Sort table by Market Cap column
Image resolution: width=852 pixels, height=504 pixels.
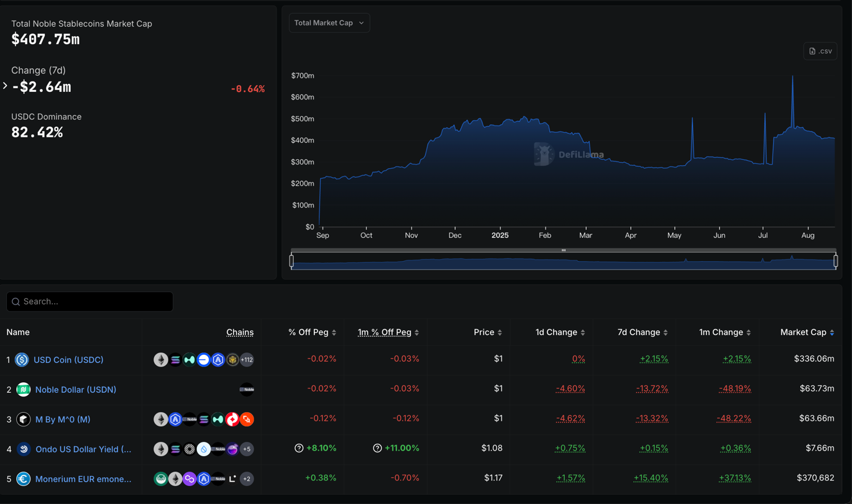click(x=807, y=332)
